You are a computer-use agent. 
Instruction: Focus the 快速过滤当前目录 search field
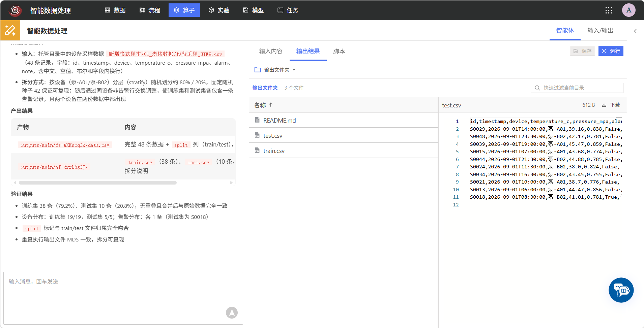577,88
